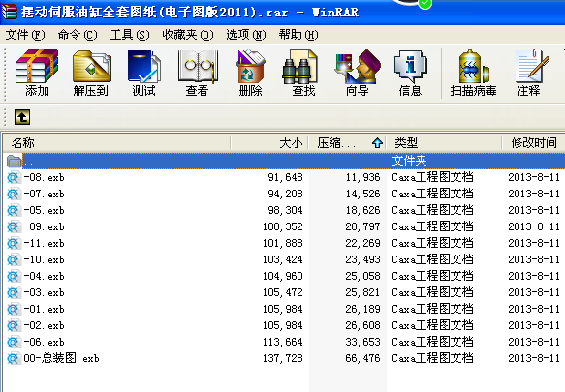Sort by the 大小 column header
Screen dimensions: 565x392
[269, 143]
